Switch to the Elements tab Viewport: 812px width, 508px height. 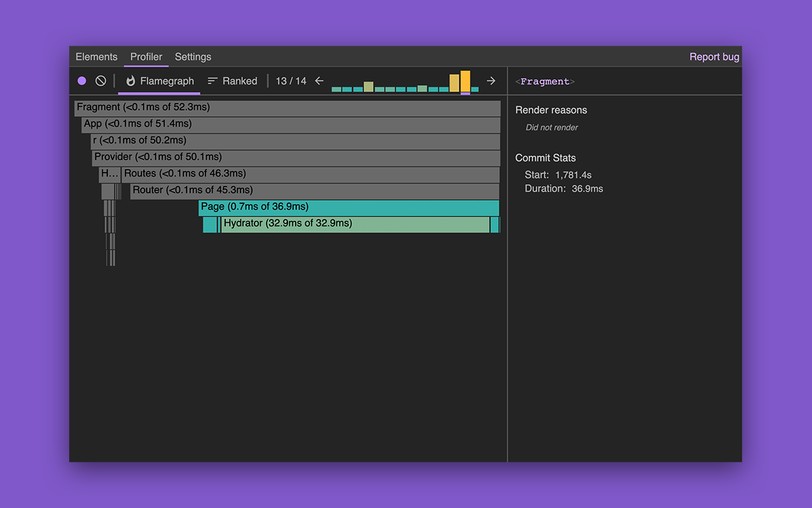point(96,57)
